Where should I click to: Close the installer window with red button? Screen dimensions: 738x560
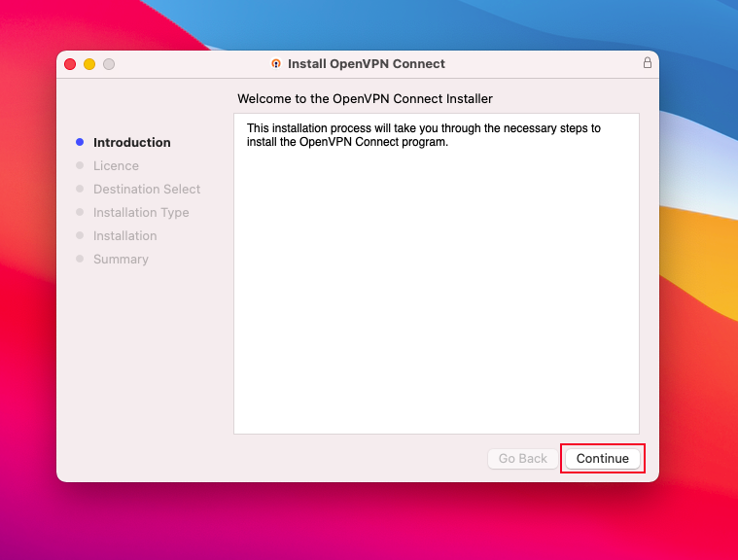(x=70, y=64)
